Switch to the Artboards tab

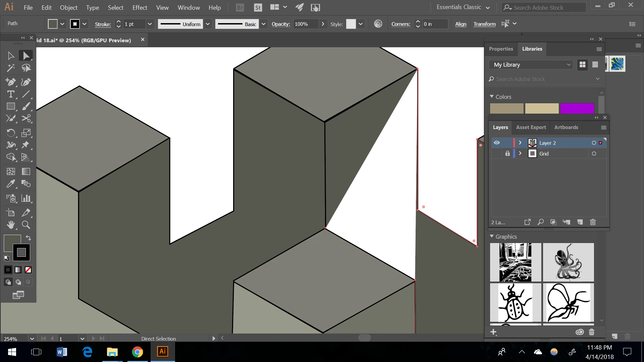tap(566, 127)
